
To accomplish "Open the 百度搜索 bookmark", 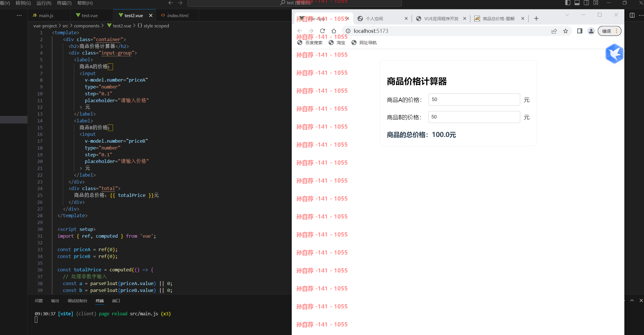I will pyautogui.click(x=310, y=43).
